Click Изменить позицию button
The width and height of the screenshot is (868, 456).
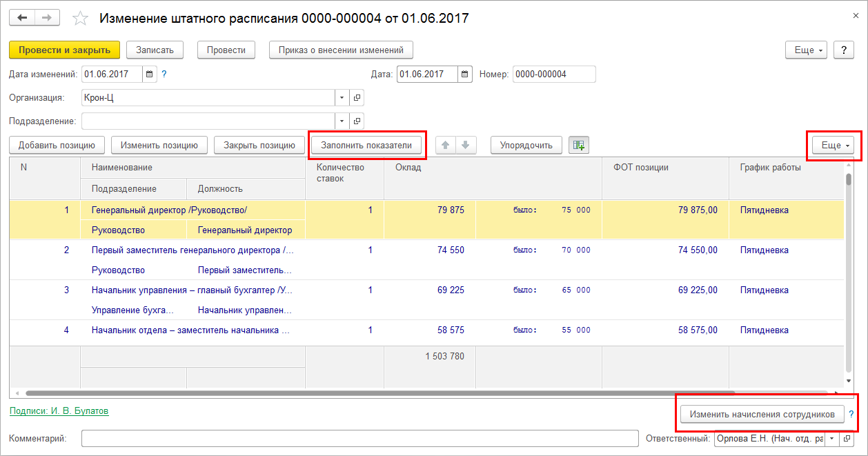pyautogui.click(x=159, y=145)
